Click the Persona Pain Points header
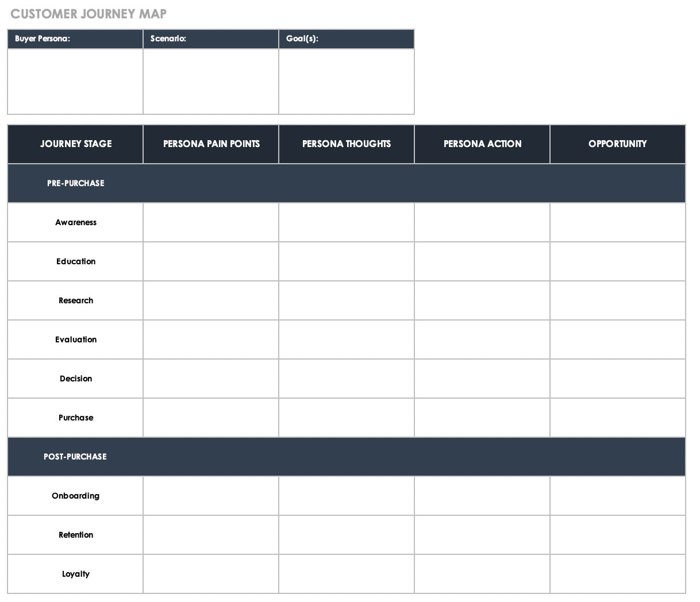The width and height of the screenshot is (700, 602). [x=211, y=144]
